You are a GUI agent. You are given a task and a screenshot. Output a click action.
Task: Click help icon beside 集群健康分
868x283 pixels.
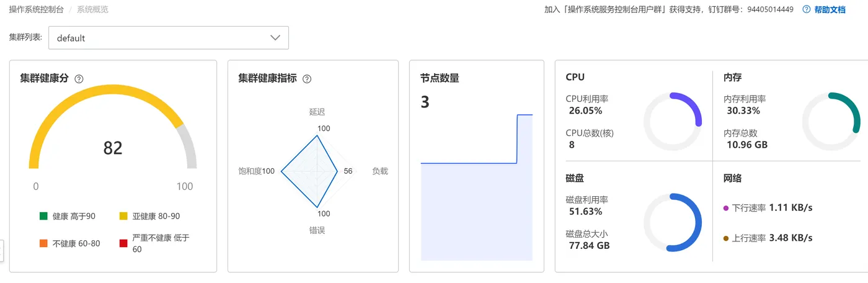(79, 79)
